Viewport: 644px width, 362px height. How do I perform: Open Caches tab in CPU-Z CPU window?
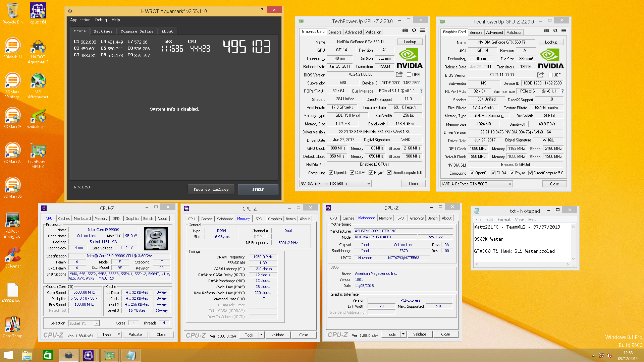(x=64, y=219)
